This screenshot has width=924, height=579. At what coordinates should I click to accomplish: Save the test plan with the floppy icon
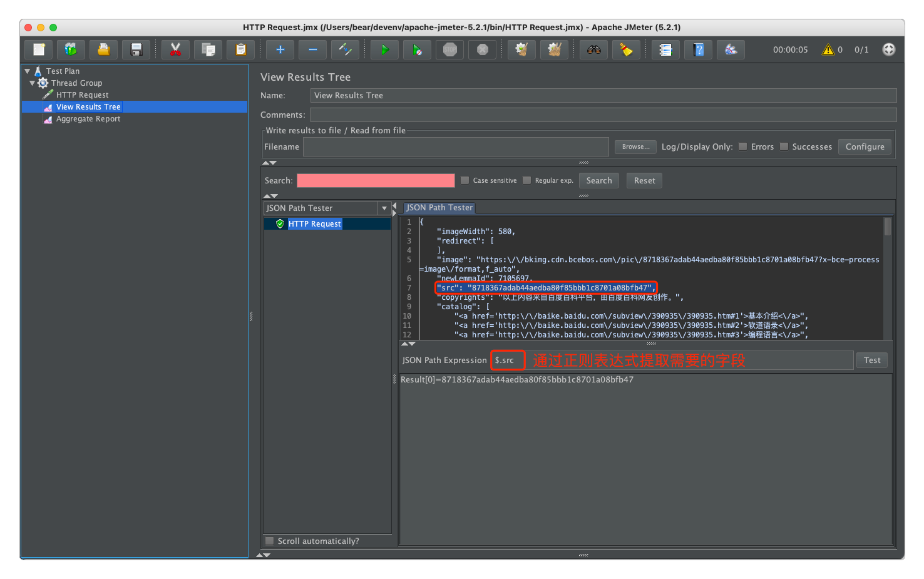[136, 49]
